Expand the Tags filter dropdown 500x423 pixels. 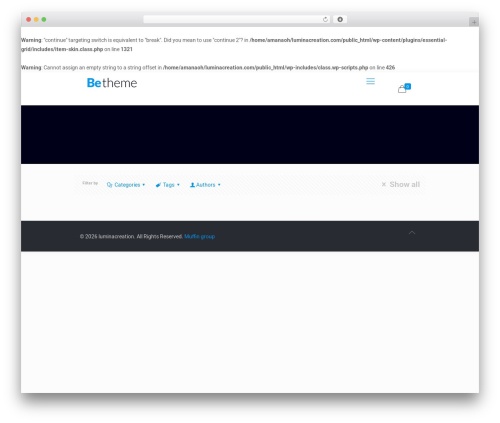(168, 185)
